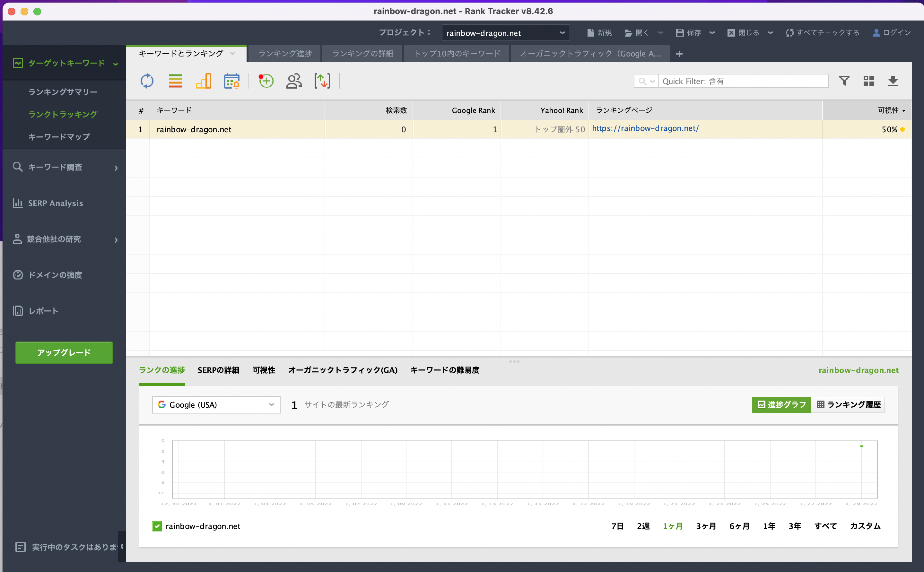924x572 pixels.
Task: Click the yellow visibility dot beside 50%
Action: [902, 129]
